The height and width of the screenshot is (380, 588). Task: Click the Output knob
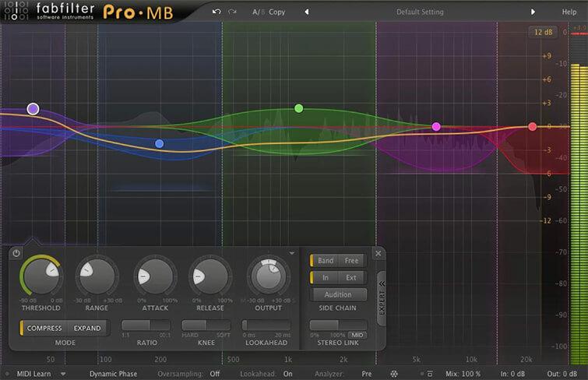click(x=269, y=276)
